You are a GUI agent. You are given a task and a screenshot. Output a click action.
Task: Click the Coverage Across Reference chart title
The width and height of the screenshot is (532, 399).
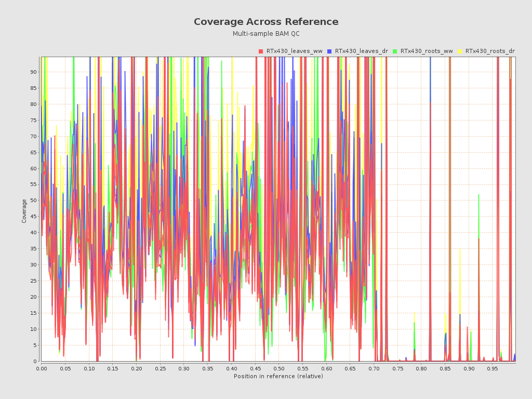click(266, 22)
